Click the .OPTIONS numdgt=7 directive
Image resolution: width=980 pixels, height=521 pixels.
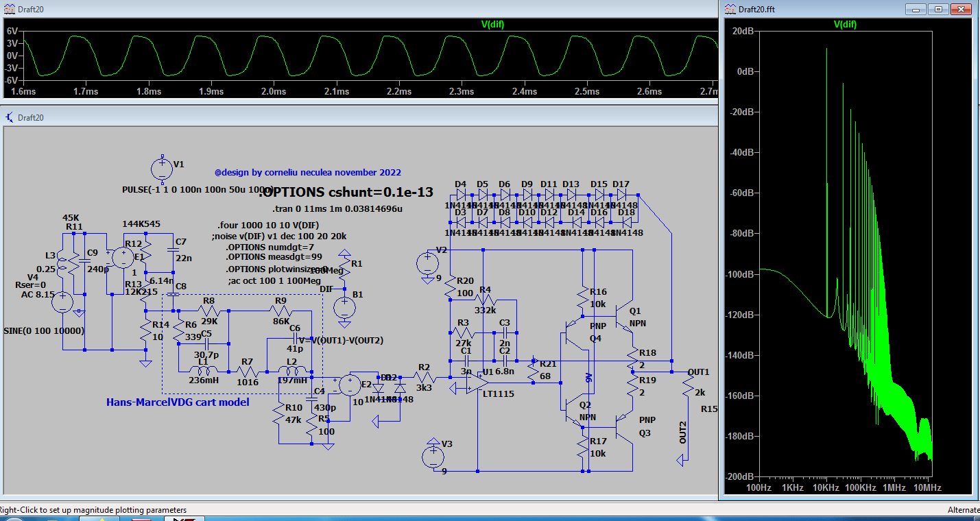tap(270, 246)
